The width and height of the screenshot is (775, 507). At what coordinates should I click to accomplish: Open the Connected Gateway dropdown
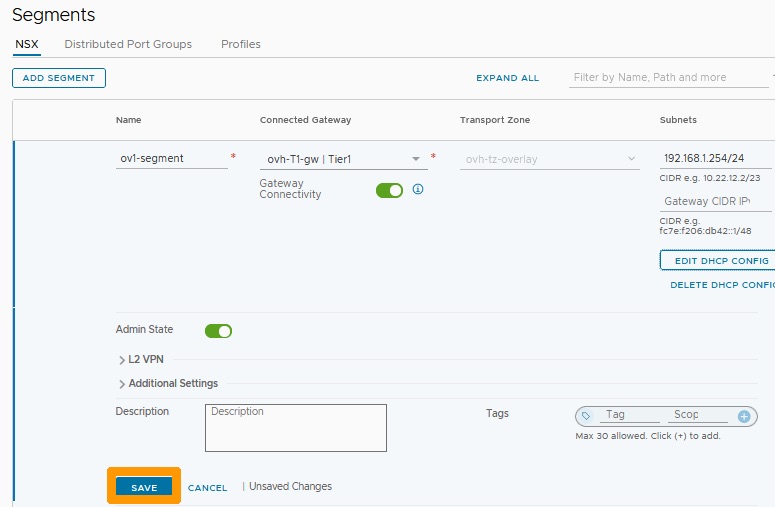pyautogui.click(x=344, y=159)
